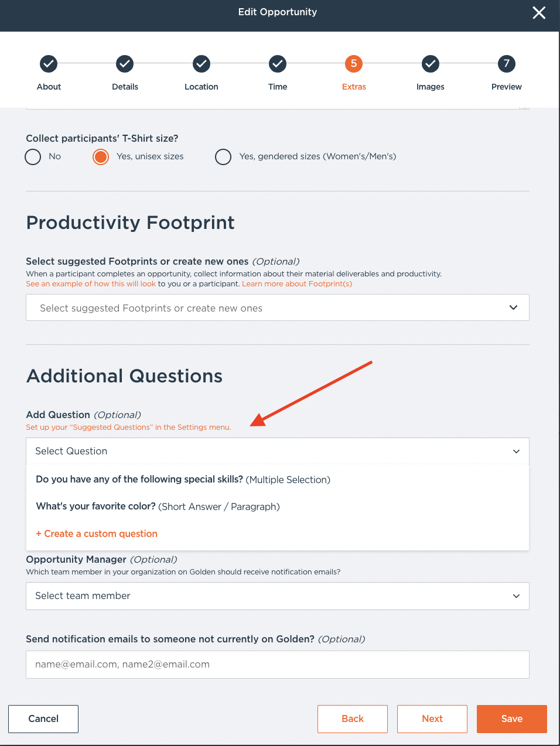Click the About step checkmark icon
The width and height of the screenshot is (560, 746).
pyautogui.click(x=49, y=64)
